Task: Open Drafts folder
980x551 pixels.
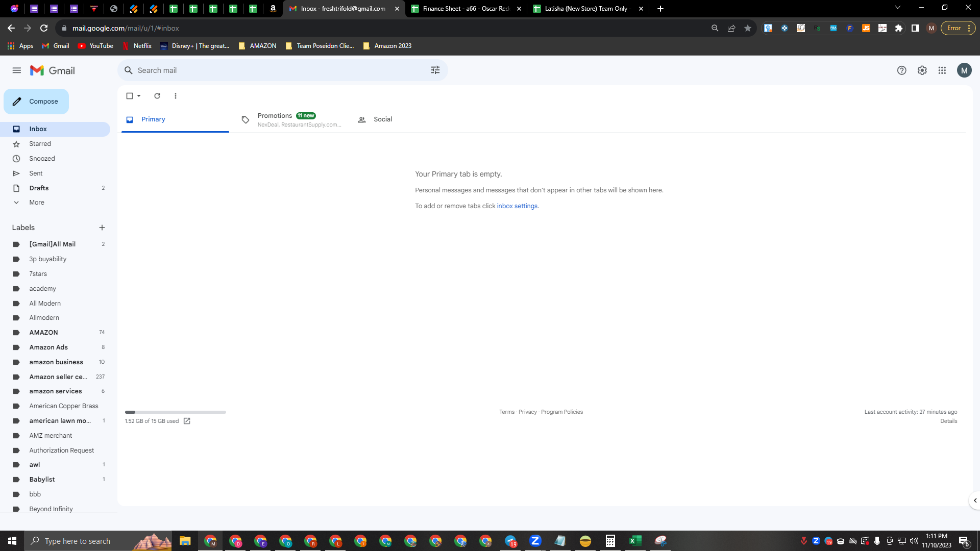Action: tap(55, 188)
